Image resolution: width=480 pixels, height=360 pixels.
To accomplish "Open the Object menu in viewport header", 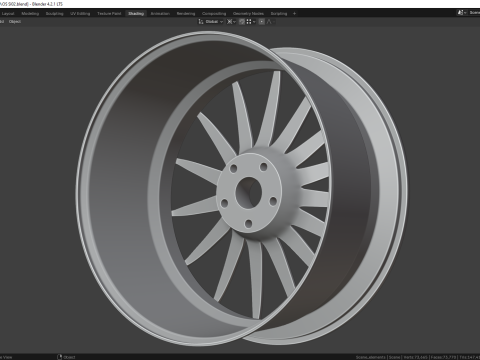I will [x=15, y=22].
